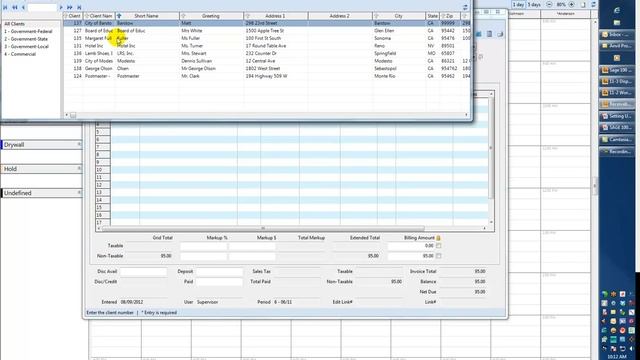Select the Board of Educ client row
This screenshot has width=640, height=360.
click(x=267, y=31)
